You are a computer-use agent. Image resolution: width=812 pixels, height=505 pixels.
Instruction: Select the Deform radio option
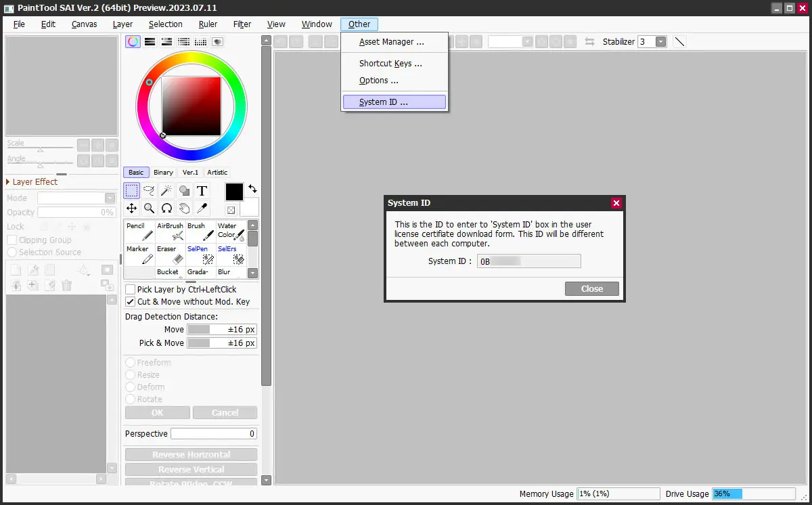tap(131, 387)
